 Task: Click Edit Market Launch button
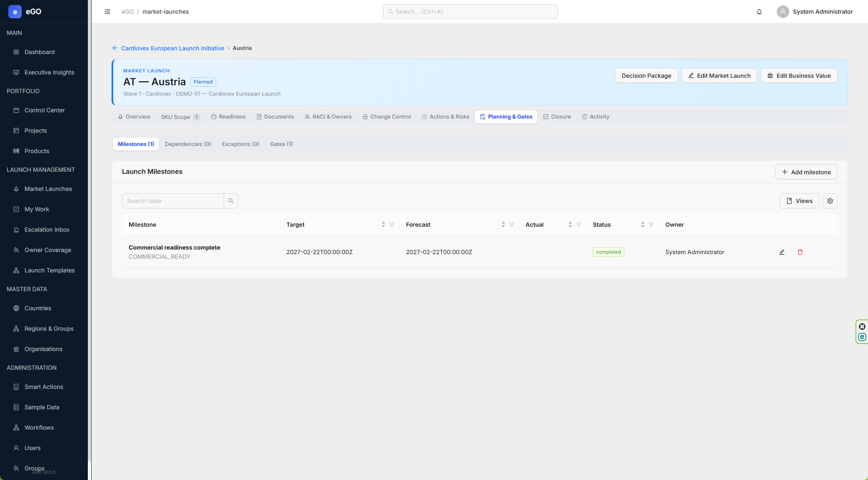tap(719, 76)
